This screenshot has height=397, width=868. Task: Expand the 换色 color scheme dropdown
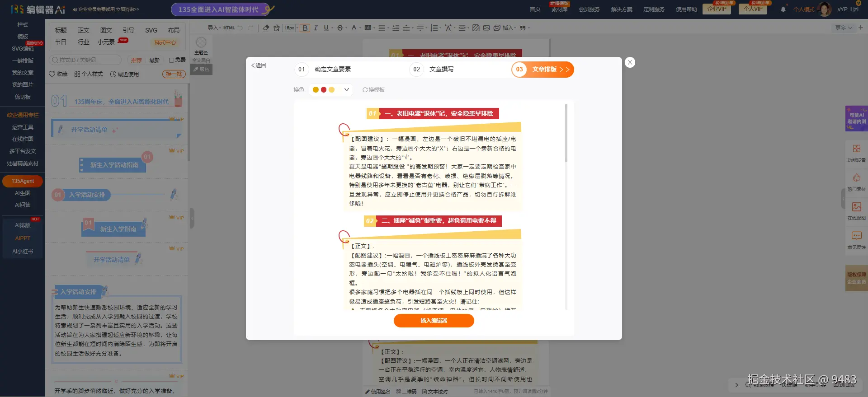point(331,90)
